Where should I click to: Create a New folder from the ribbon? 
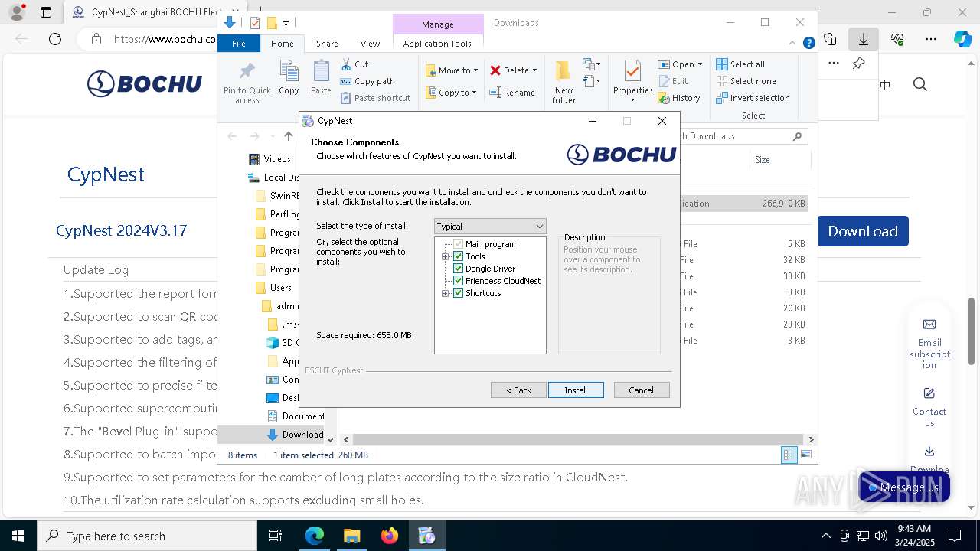[563, 83]
